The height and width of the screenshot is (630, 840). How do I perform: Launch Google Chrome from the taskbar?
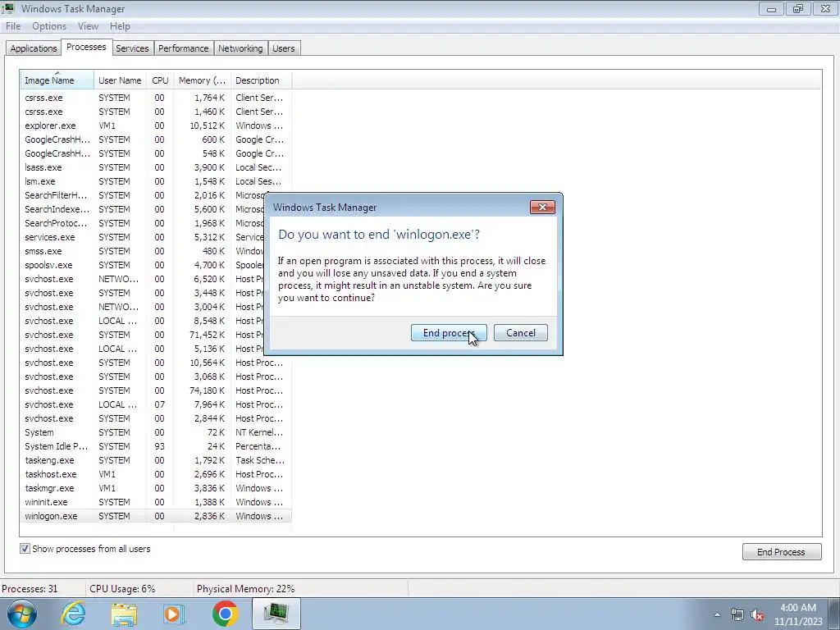(x=225, y=614)
